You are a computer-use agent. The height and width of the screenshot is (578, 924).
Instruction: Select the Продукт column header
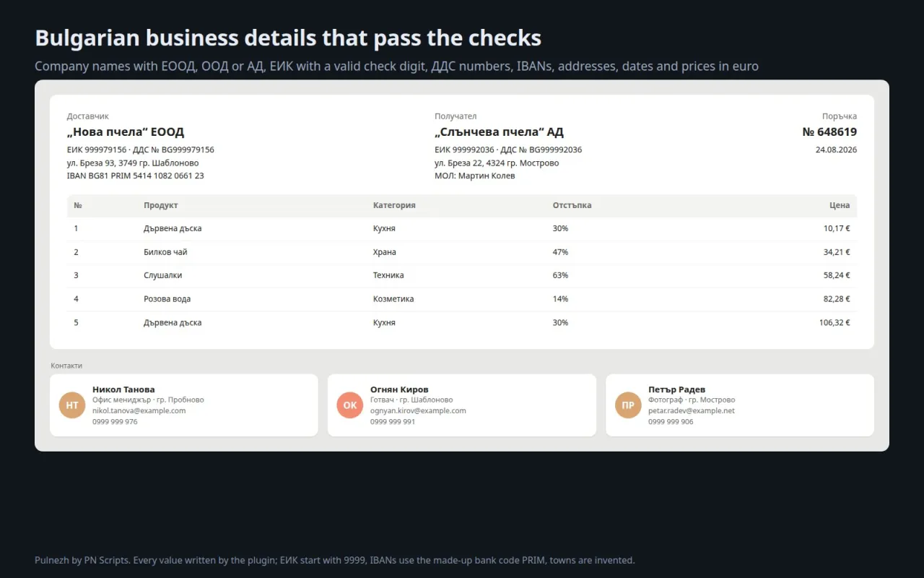point(161,205)
